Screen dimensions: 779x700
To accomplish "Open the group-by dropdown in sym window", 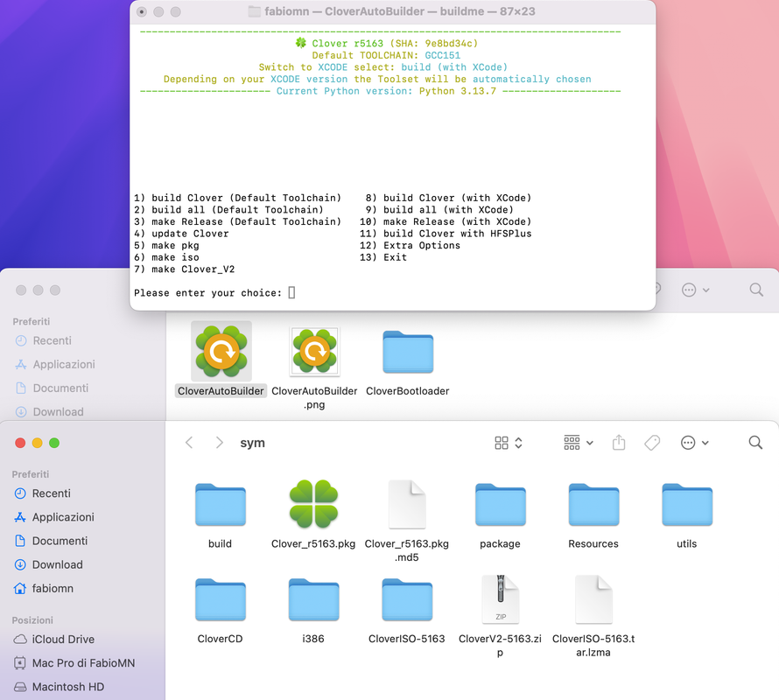I will click(579, 443).
